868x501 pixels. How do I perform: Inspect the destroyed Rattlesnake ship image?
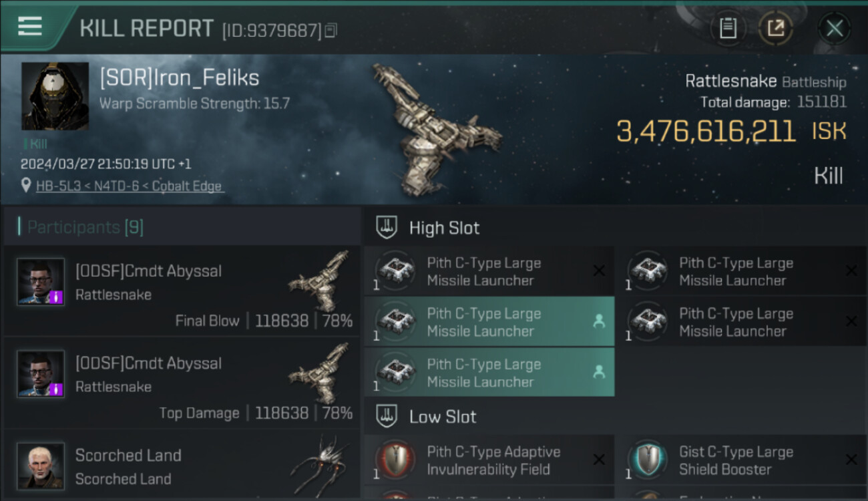(x=437, y=127)
